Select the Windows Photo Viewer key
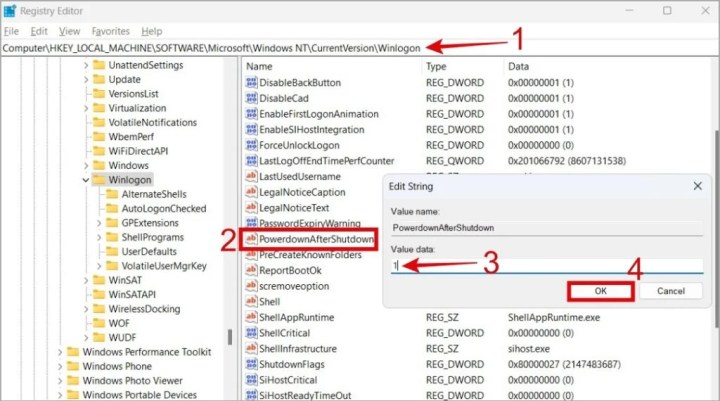This screenshot has width=720, height=401. point(132,380)
